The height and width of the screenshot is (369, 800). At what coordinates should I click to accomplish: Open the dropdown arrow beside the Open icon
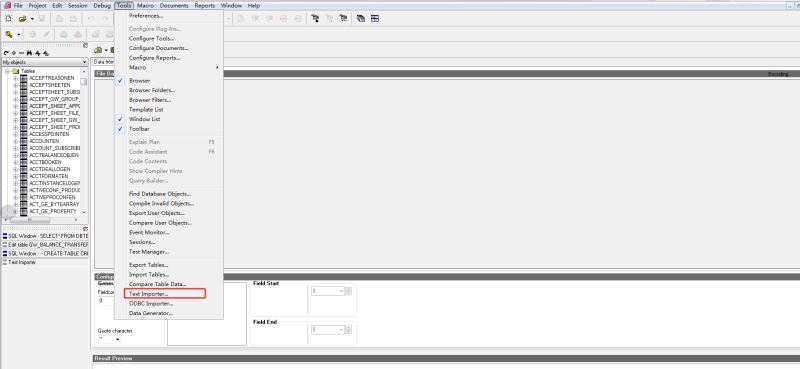tap(32, 19)
